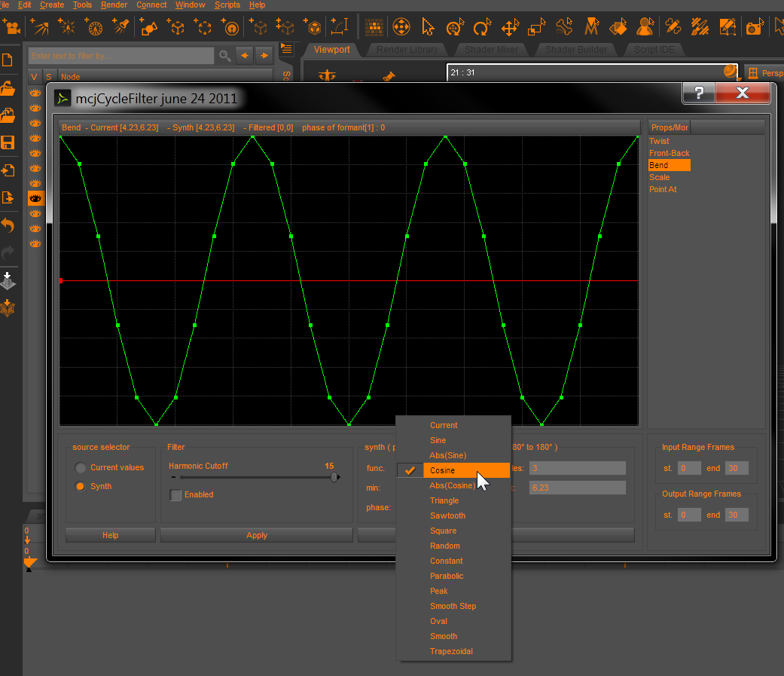784x676 pixels.
Task: Select the Synth source radio button
Action: 81,487
